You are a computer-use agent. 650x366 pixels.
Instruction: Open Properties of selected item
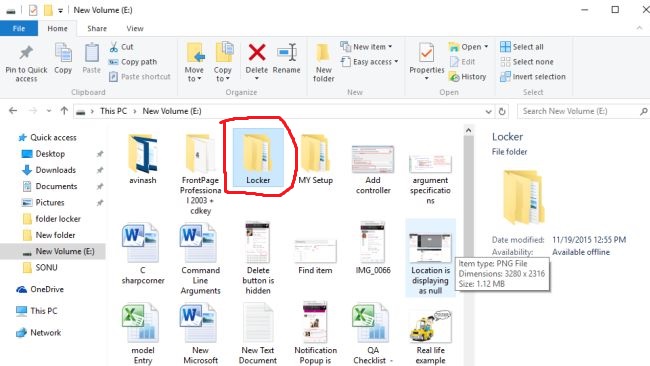click(x=427, y=61)
